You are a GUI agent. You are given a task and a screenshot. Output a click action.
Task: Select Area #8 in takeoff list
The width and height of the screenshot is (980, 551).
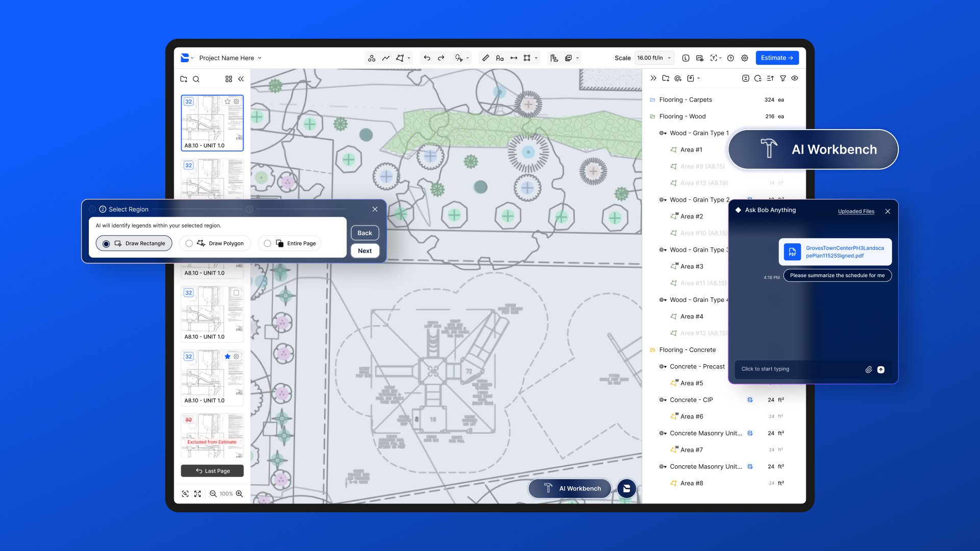pyautogui.click(x=691, y=483)
